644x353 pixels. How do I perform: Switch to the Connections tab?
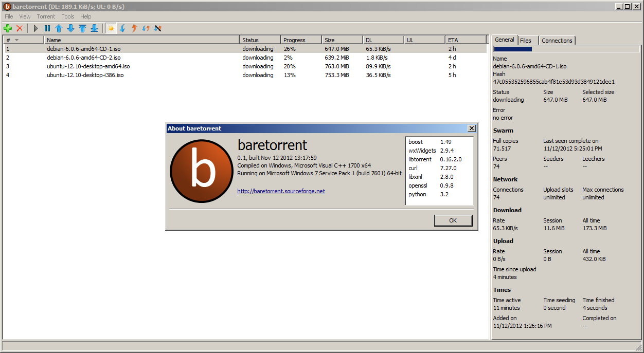(x=557, y=40)
